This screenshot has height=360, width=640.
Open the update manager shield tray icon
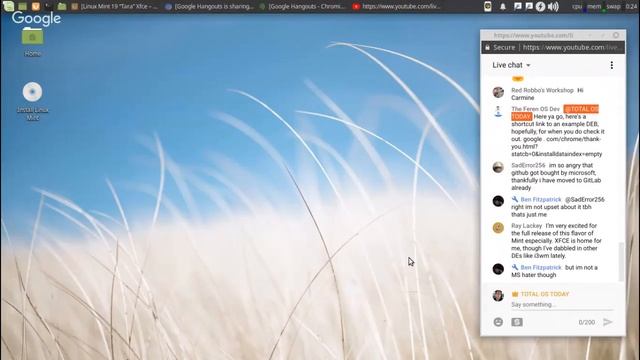[x=488, y=7]
